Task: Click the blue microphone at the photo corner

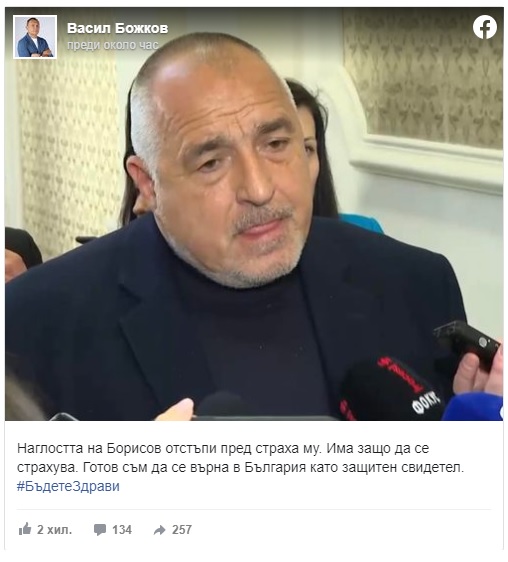Action: (x=473, y=407)
